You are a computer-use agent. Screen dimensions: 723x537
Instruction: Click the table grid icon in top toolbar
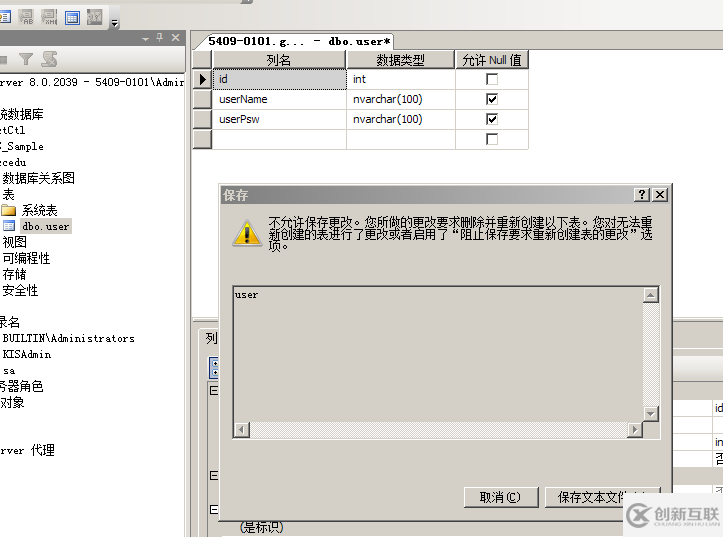72,17
